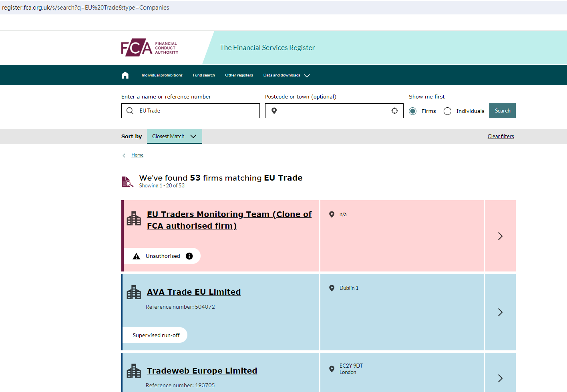Open EU Traders Monitoring Team clone firm link
This screenshot has height=392, width=567.
[x=229, y=220]
